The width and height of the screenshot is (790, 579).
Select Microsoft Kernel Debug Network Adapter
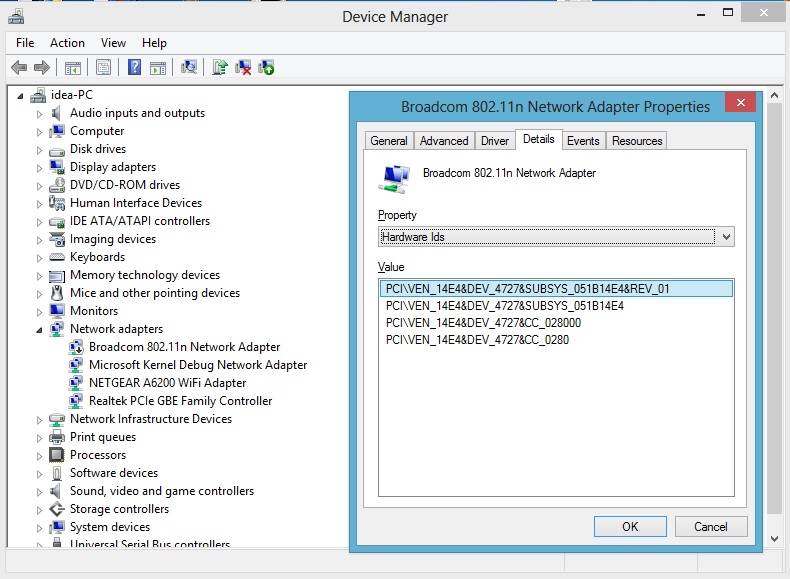tap(198, 365)
